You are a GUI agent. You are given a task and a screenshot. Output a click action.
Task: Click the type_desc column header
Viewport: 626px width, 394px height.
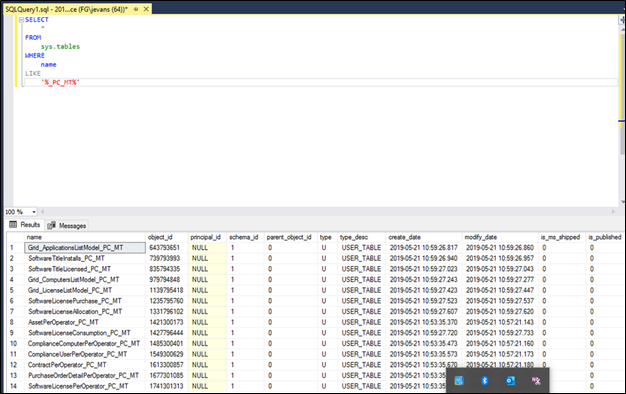361,237
